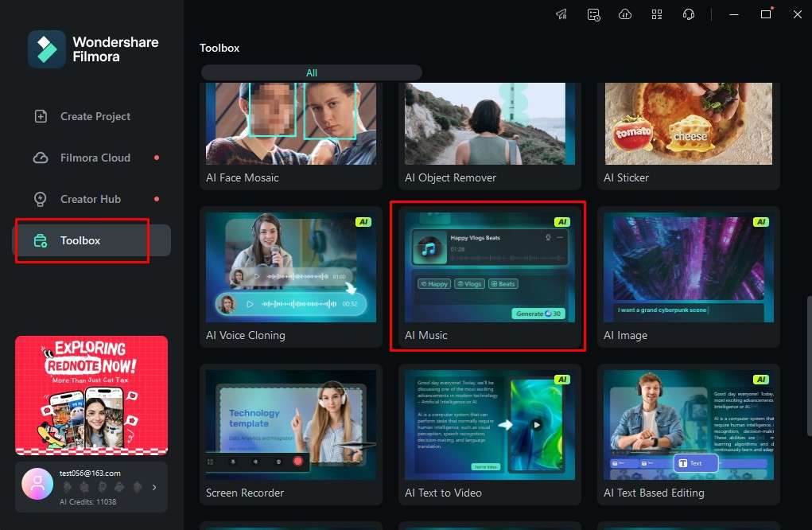812x530 pixels.
Task: Open the grid layout icon in title bar
Action: click(657, 14)
